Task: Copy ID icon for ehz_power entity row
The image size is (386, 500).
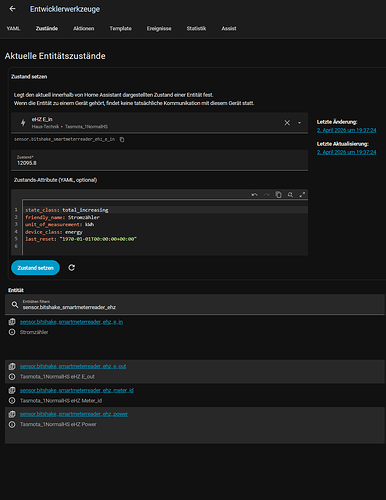Action: point(12,414)
